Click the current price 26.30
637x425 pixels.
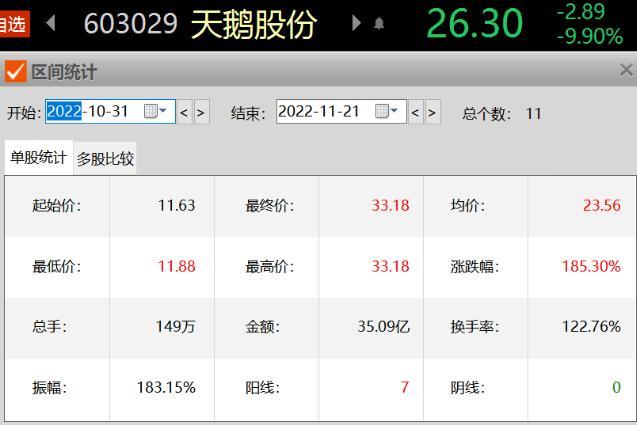tap(475, 24)
